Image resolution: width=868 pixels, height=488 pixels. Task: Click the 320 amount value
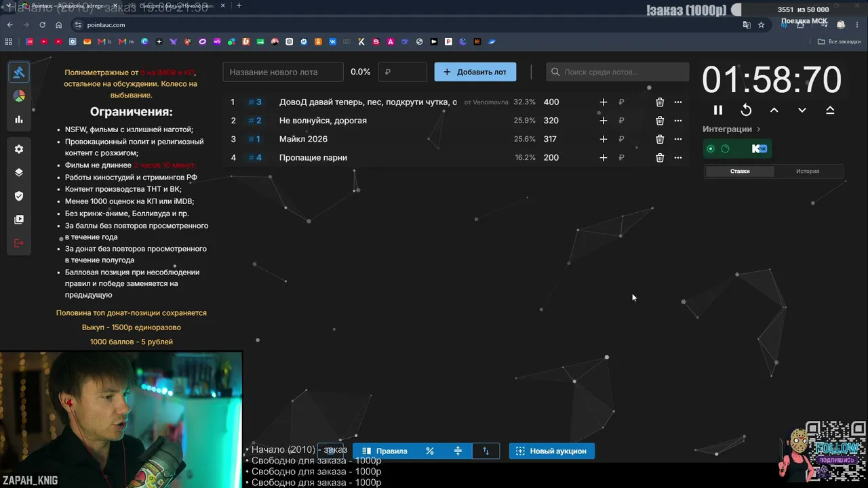[551, 121]
